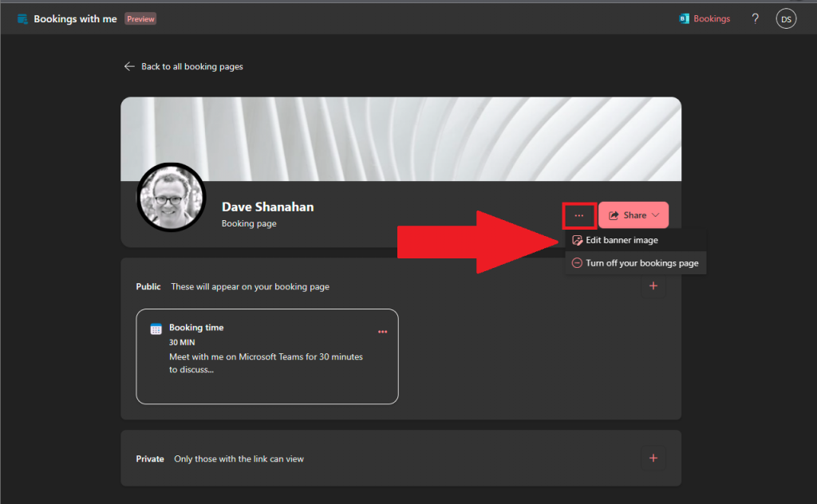Click 'Only those with the link can view'
Image resolution: width=817 pixels, height=504 pixels.
click(x=239, y=459)
